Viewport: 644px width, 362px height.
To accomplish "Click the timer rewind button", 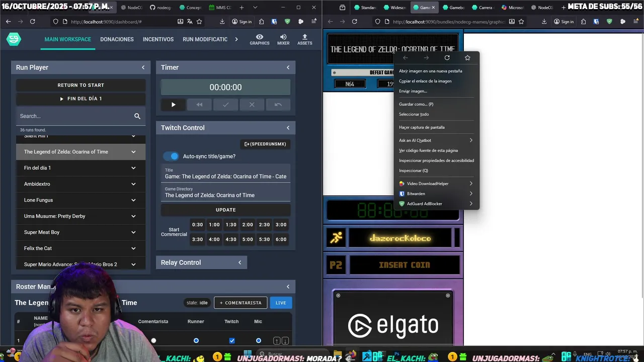I will click(199, 105).
